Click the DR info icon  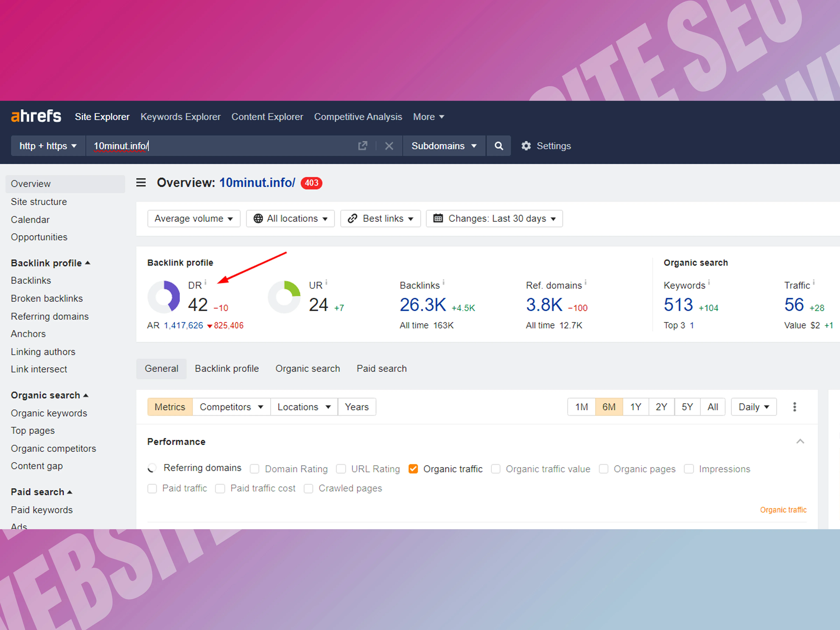coord(205,282)
